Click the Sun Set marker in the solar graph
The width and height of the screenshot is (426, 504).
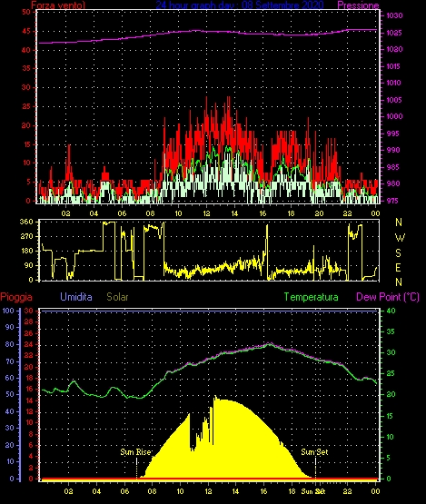tap(314, 452)
